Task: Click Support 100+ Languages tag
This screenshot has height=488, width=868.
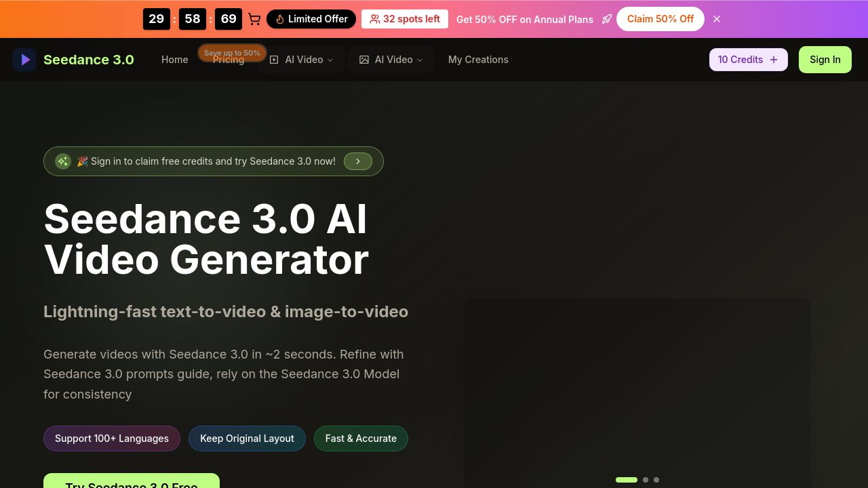Action: pos(112,439)
